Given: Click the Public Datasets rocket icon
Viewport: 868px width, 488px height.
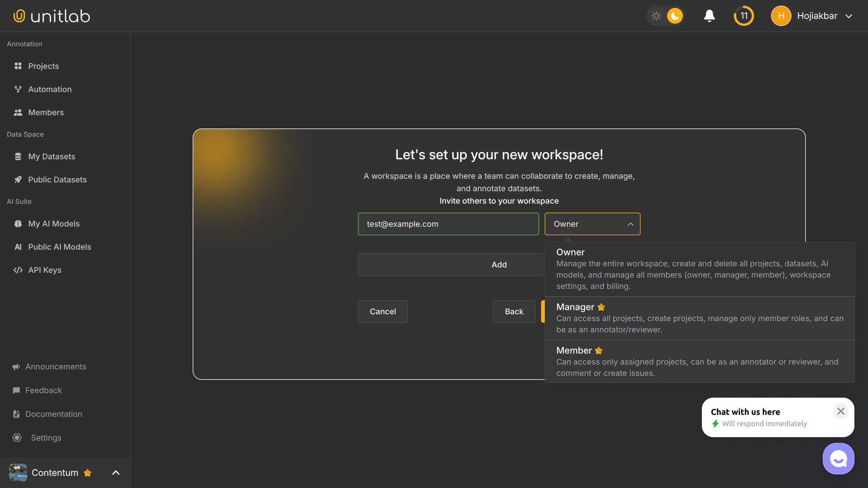Looking at the screenshot, I should (x=18, y=180).
